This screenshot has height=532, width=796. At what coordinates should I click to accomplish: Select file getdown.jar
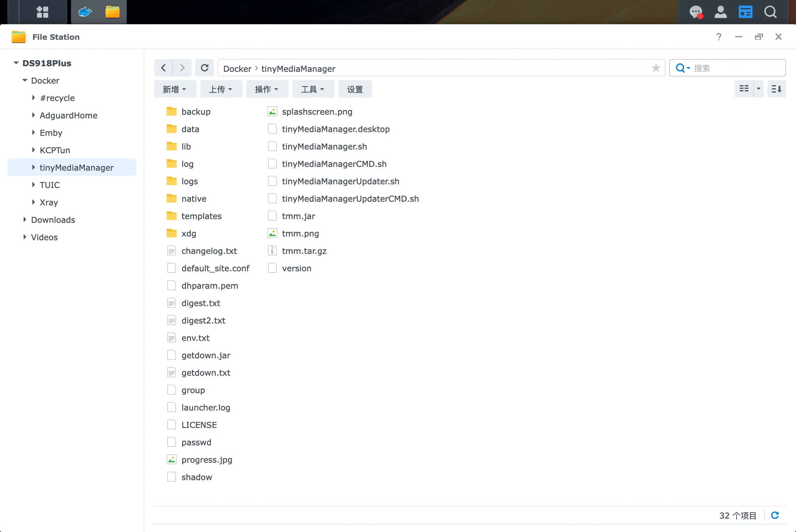206,355
